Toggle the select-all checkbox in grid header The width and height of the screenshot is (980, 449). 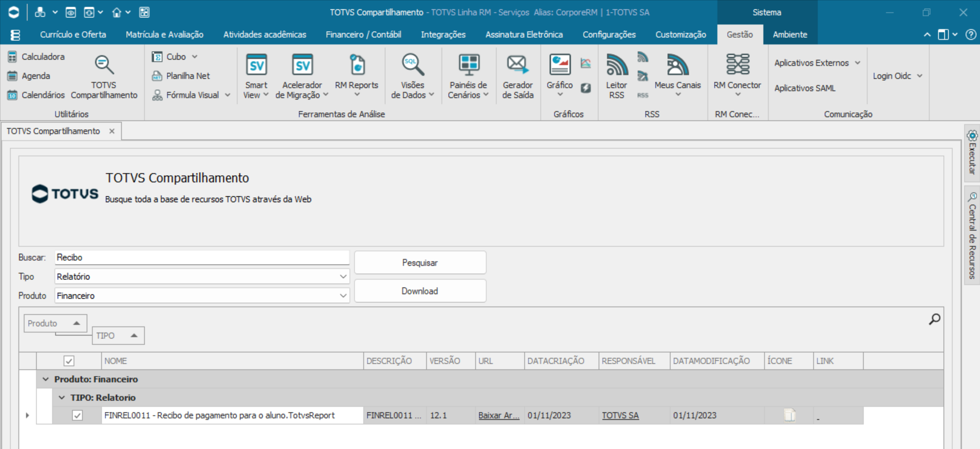pos(69,361)
